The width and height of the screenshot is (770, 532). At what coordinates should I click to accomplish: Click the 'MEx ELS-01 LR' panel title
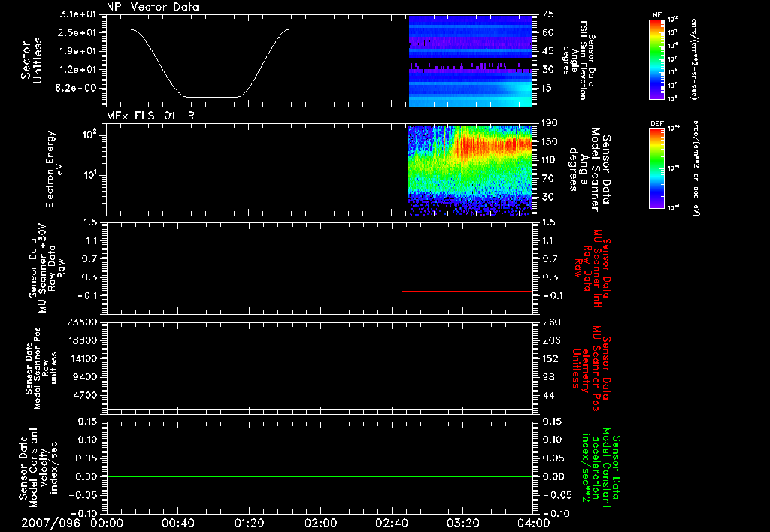coord(150,116)
